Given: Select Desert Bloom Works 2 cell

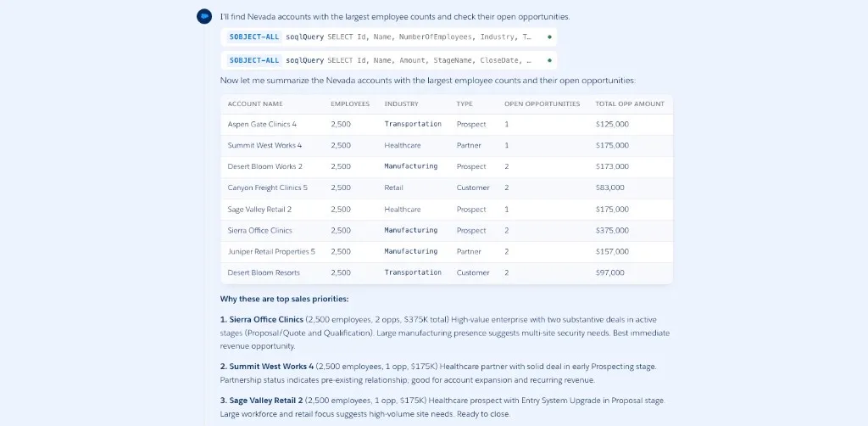Looking at the screenshot, I should [265, 166].
